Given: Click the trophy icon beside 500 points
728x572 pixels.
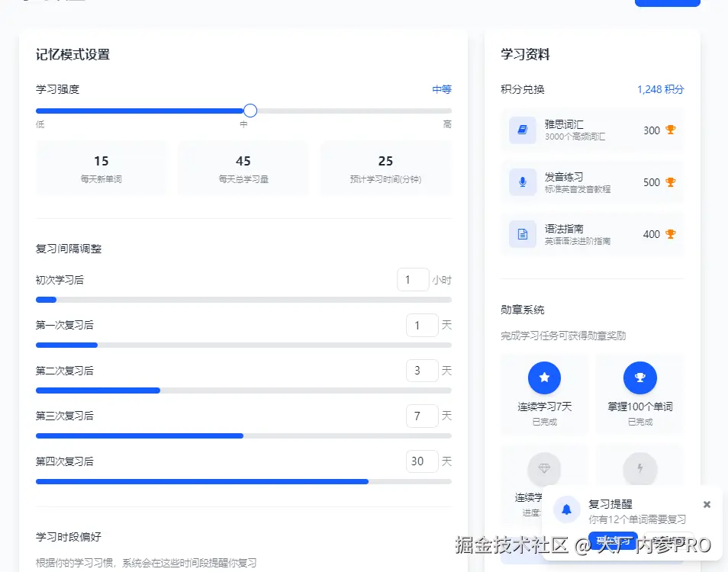Looking at the screenshot, I should click(x=670, y=182).
